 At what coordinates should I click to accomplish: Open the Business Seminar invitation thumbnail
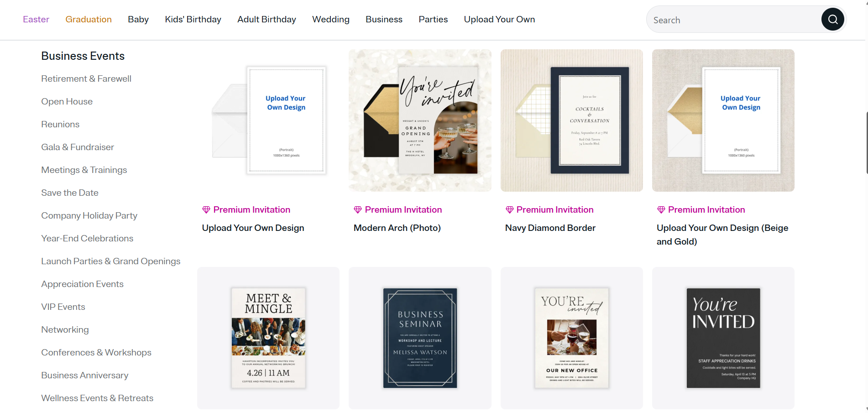(420, 338)
